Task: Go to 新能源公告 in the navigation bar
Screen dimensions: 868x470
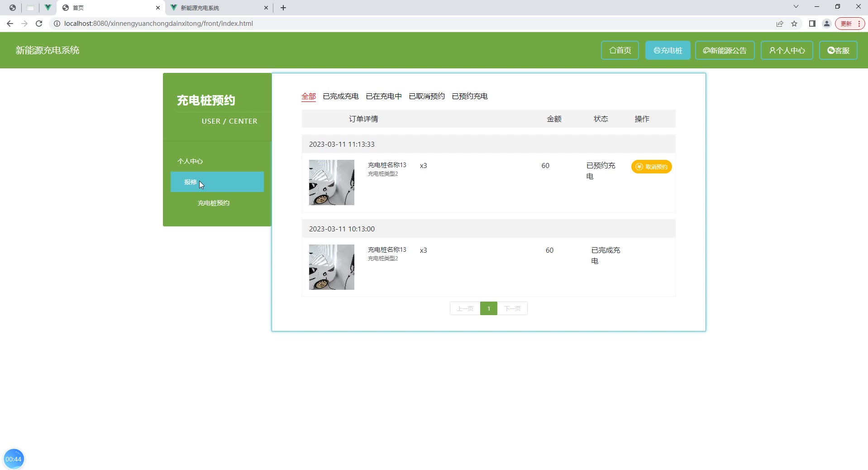Action: coord(725,50)
